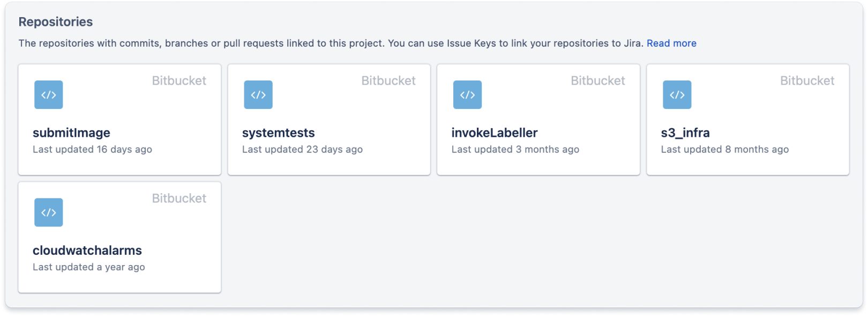Viewport: 868px width, 316px height.
Task: Open the invokeLabeller repository
Action: pos(493,133)
